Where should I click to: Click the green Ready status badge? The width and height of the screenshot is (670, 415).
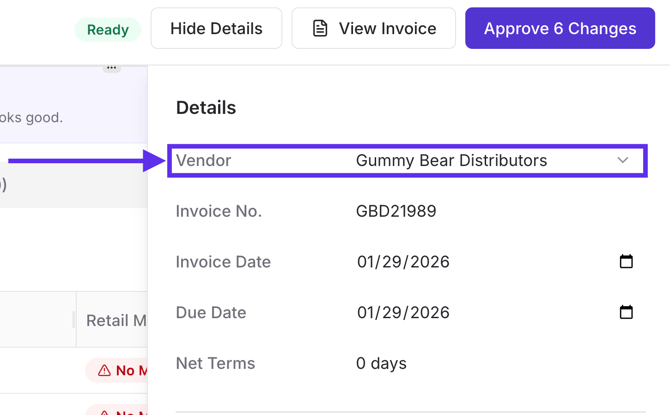[107, 29]
